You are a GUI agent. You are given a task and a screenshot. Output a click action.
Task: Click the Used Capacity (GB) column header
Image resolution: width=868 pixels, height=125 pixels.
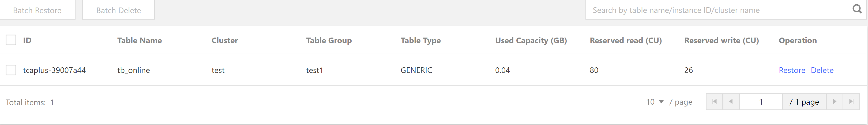click(x=531, y=41)
